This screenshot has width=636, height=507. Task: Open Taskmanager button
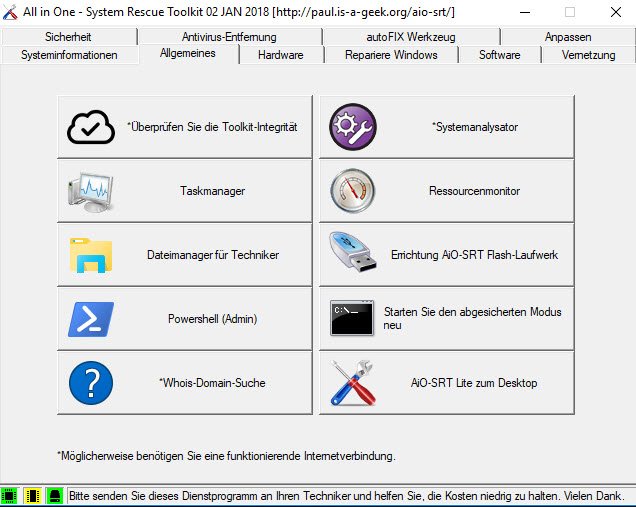[185, 191]
